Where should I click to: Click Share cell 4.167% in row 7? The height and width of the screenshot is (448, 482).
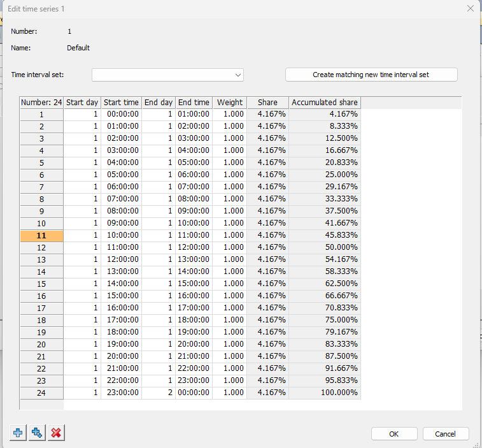268,187
